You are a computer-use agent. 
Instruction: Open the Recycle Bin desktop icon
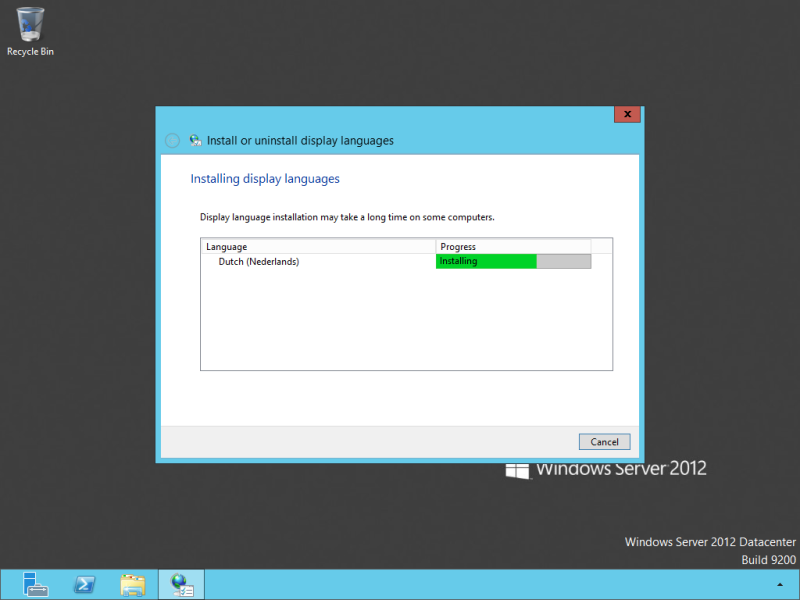click(x=30, y=32)
